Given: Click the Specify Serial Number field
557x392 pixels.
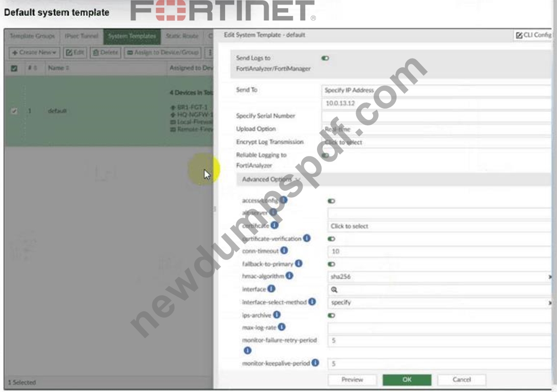Looking at the screenshot, I should (x=437, y=116).
